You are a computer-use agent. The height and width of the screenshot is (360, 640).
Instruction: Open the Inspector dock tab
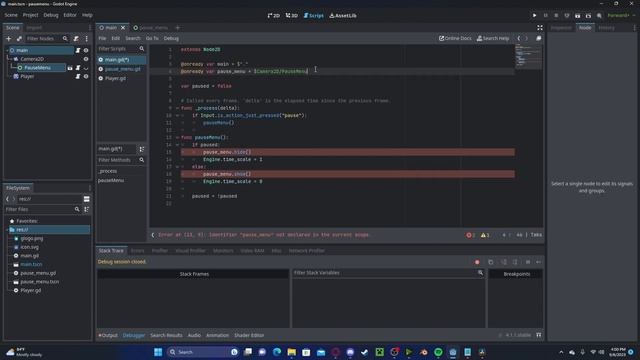coord(561,28)
